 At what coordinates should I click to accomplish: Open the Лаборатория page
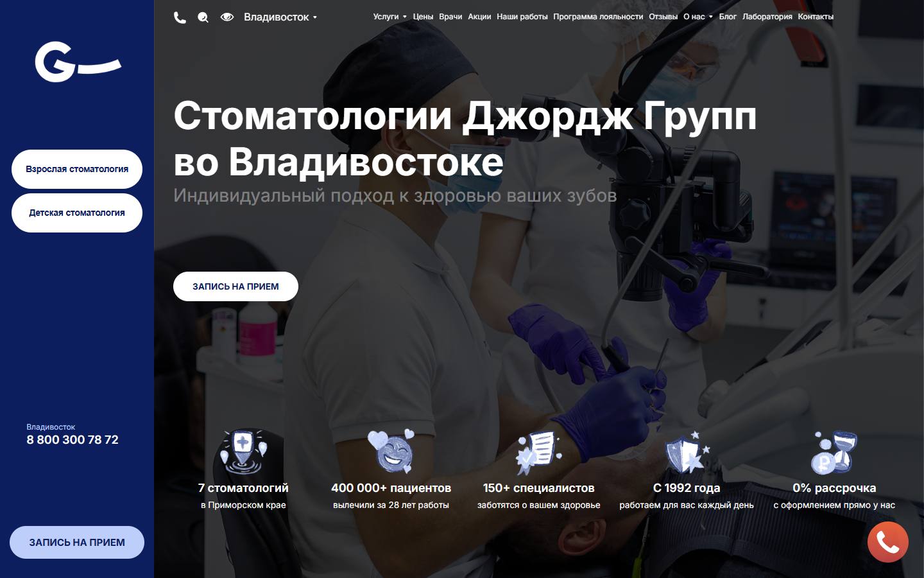(767, 17)
